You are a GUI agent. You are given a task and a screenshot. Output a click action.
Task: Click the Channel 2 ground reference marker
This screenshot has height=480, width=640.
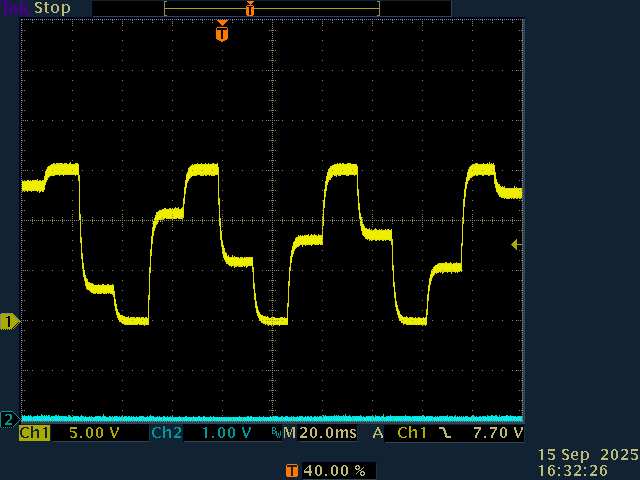(x=9, y=418)
